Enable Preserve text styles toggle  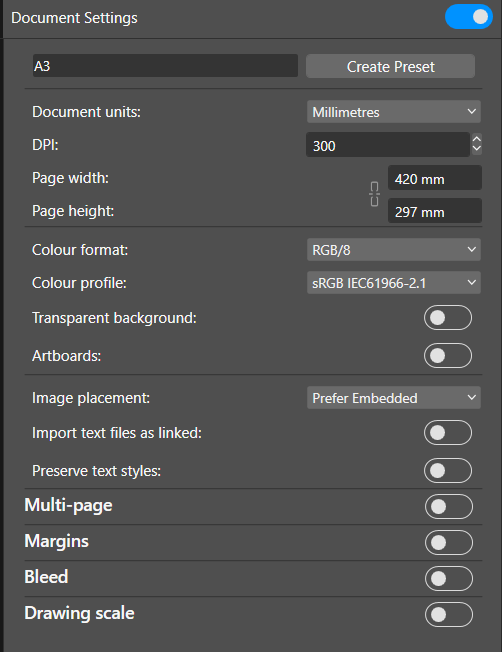point(448,470)
